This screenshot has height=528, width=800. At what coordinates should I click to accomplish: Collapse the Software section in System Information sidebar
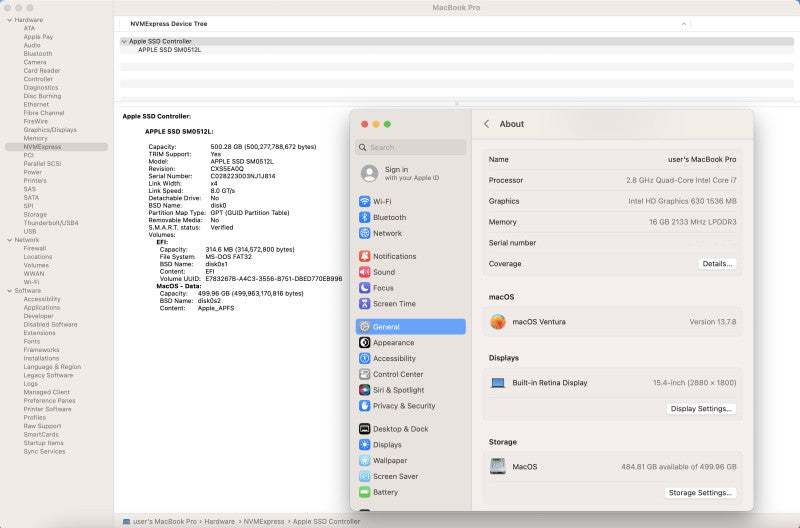click(9, 291)
